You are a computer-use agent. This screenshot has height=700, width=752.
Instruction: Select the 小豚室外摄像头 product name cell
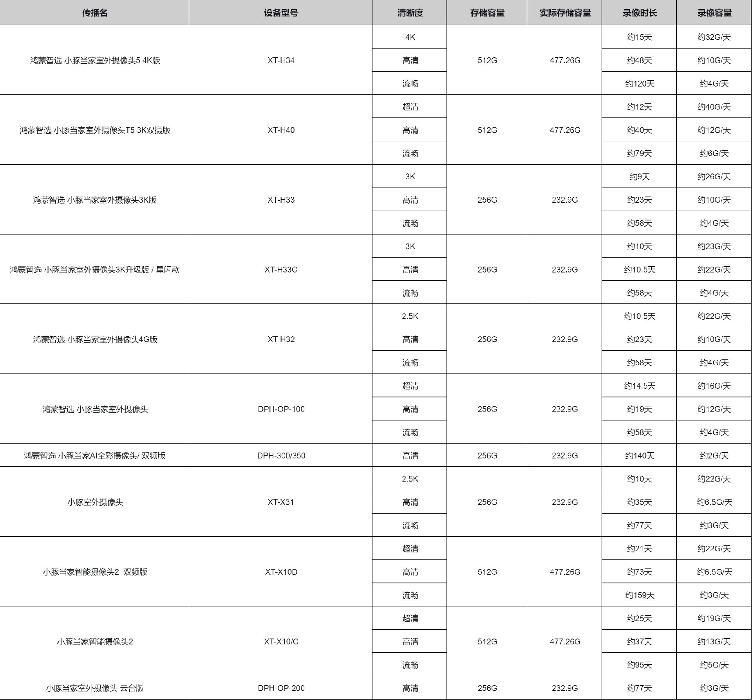[x=95, y=502]
